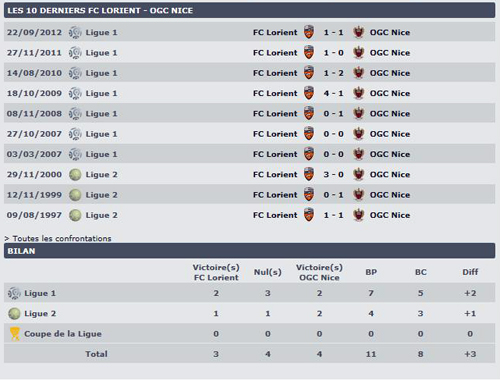Click the Coupe de la Ligue trophy icon

pyautogui.click(x=15, y=334)
